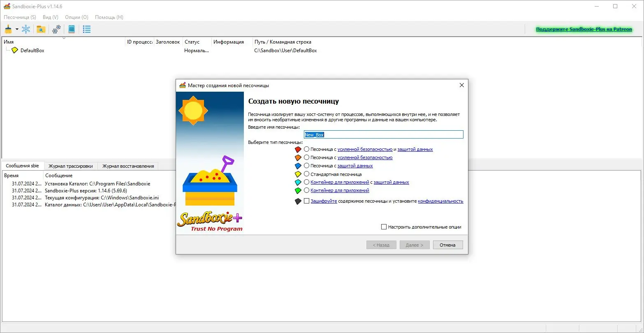Open the Зашифруйте link

point(324,201)
